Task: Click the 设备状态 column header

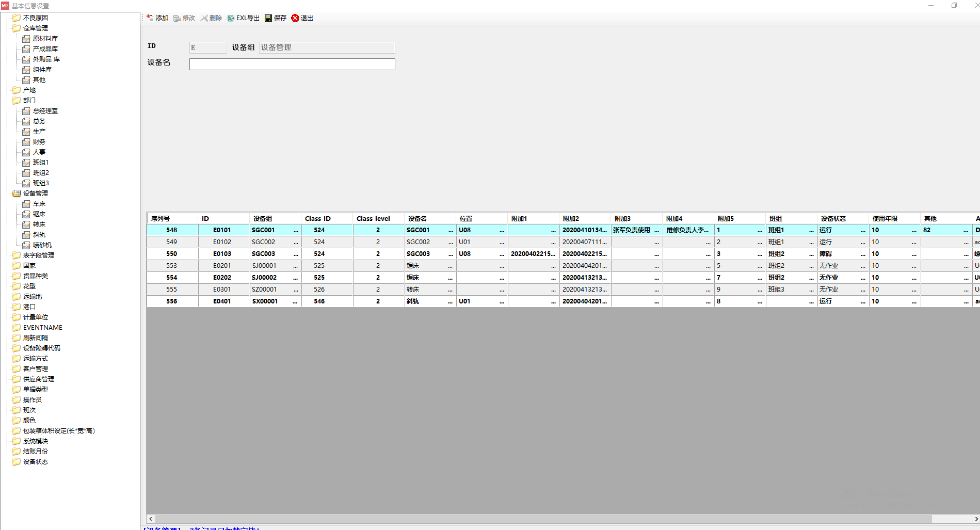Action: (x=843, y=219)
